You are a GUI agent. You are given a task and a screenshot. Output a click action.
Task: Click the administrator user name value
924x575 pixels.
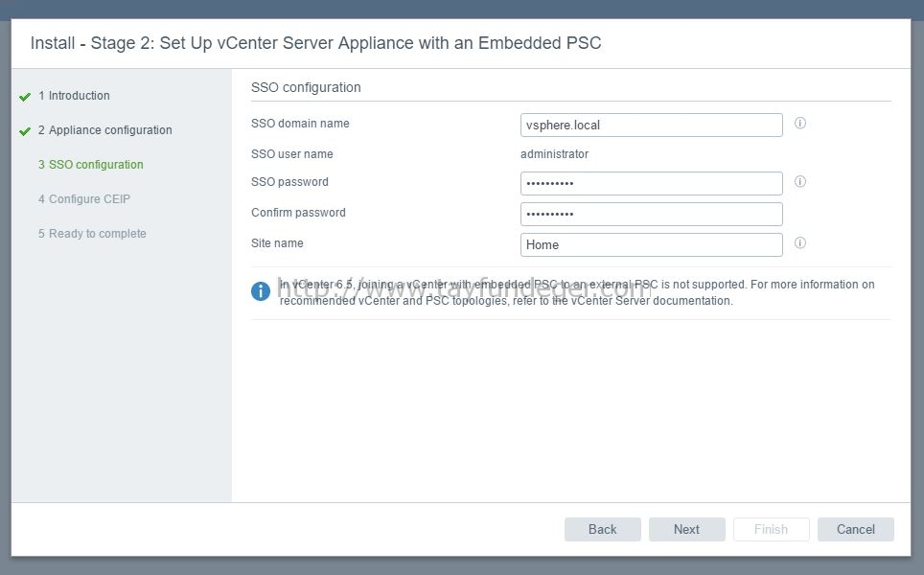[555, 153]
